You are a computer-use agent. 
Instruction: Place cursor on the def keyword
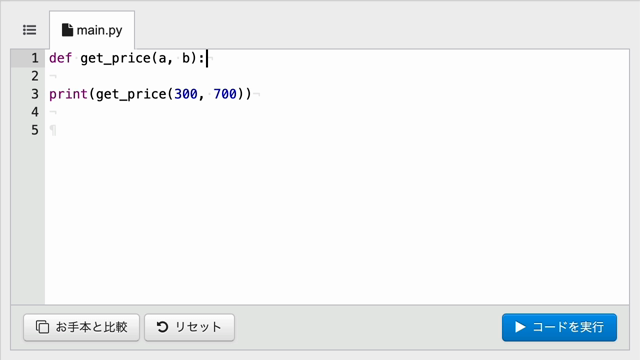pyautogui.click(x=60, y=58)
